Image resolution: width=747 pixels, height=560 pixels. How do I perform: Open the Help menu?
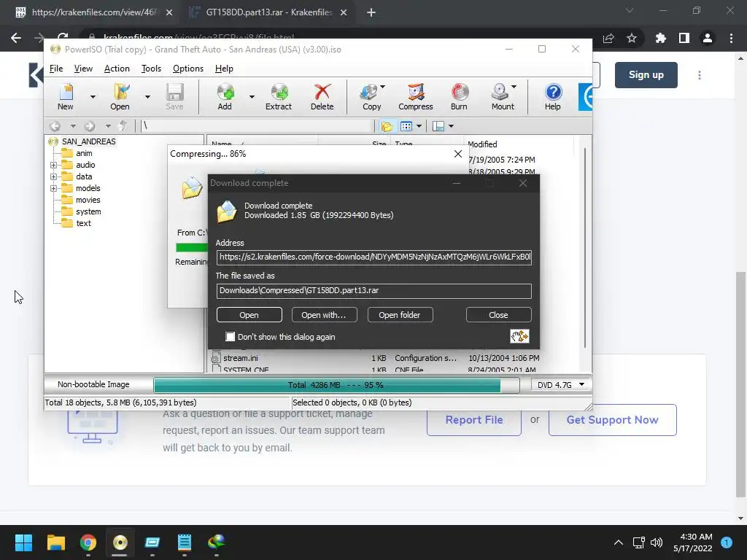pos(224,69)
